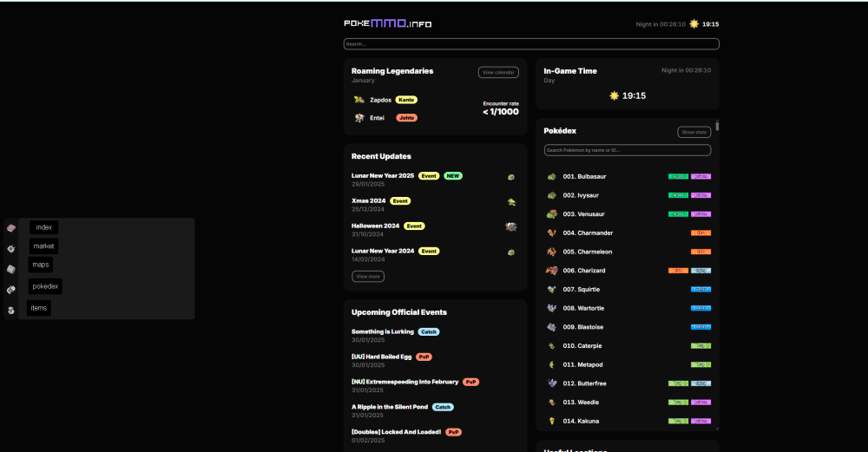The width and height of the screenshot is (868, 452).
Task: Click the Kakuna sprite in Pokédex list
Action: pyautogui.click(x=551, y=421)
